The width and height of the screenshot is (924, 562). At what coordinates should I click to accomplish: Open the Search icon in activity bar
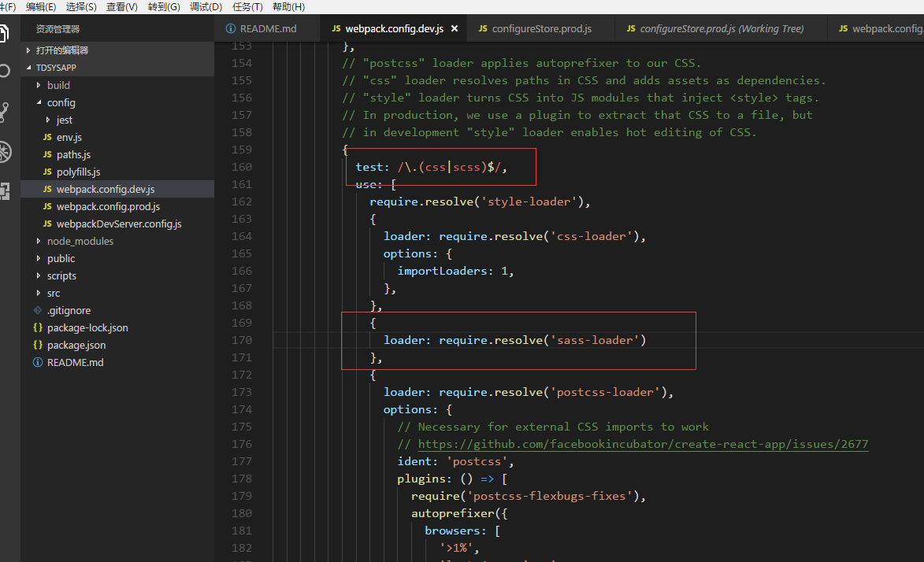pyautogui.click(x=4, y=72)
